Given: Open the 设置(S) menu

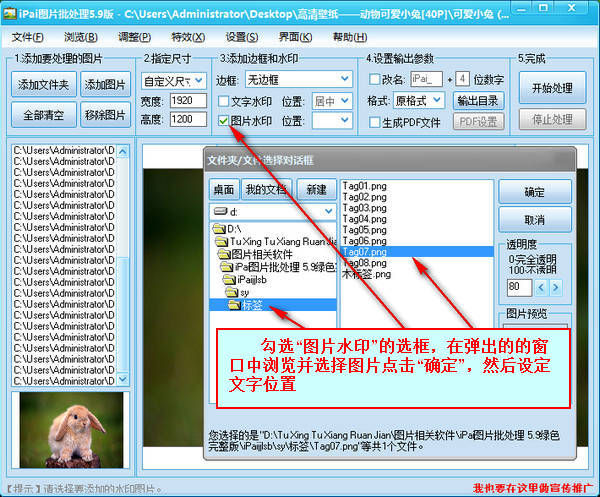Looking at the screenshot, I should click(x=241, y=37).
